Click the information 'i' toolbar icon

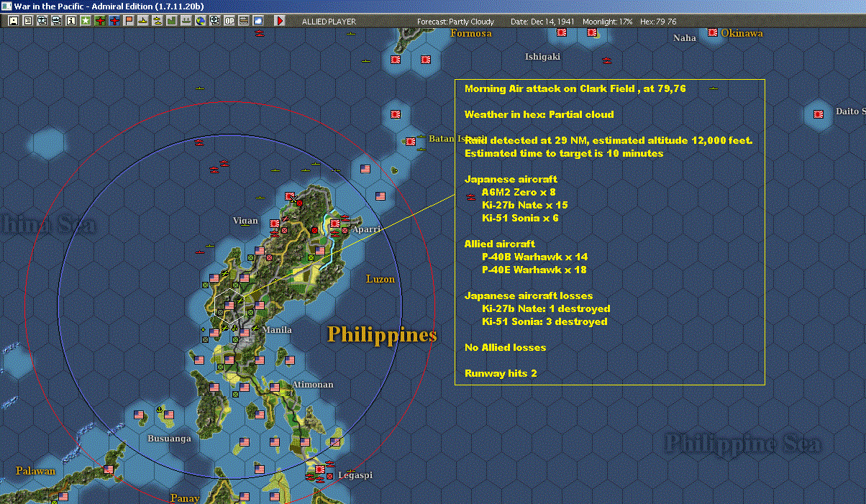tap(70, 21)
